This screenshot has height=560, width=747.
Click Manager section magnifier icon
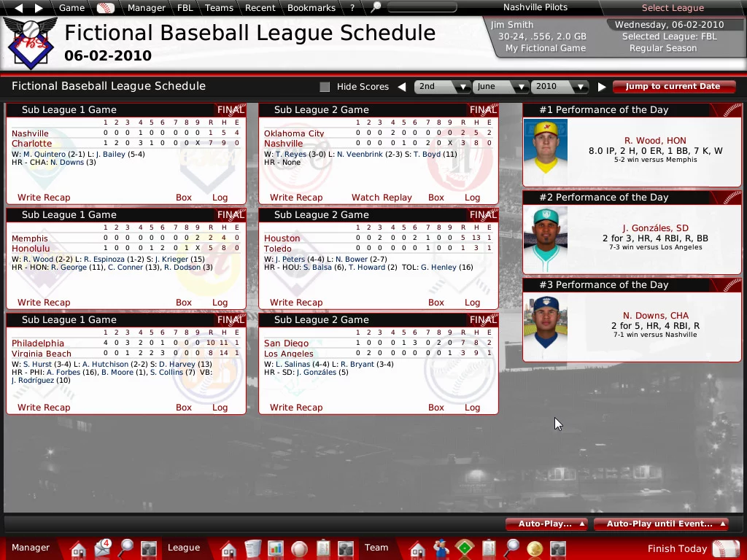(x=125, y=548)
